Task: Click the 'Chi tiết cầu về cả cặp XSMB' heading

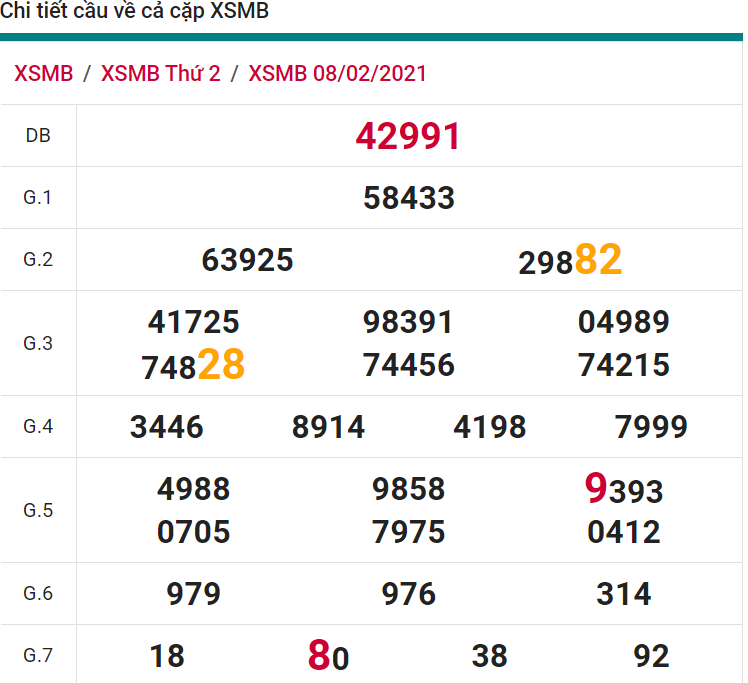Action: click(x=135, y=13)
